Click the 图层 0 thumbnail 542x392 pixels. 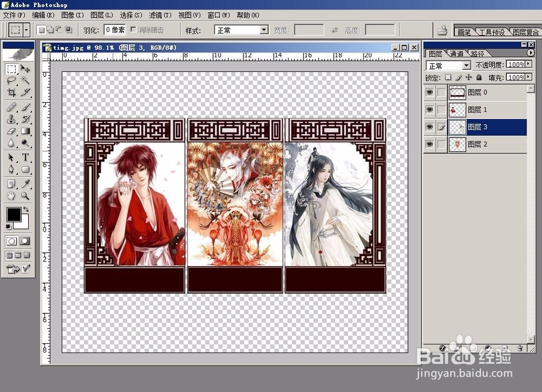point(457,92)
